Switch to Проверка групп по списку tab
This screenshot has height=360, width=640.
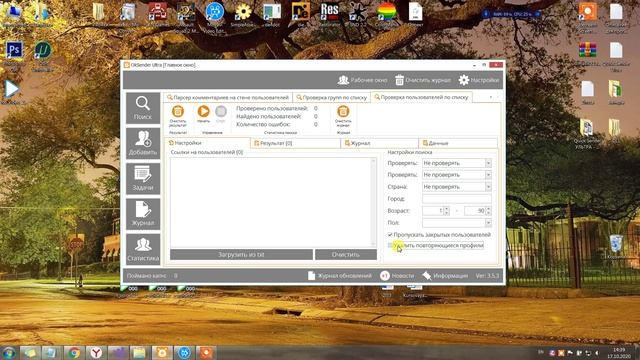pos(331,97)
